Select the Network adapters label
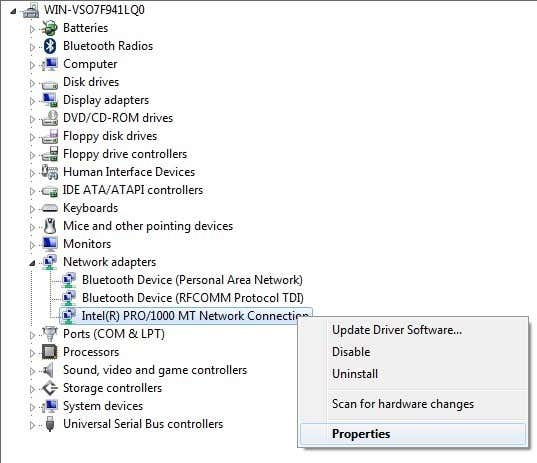Screen dimensions: 537x463 [x=110, y=262]
